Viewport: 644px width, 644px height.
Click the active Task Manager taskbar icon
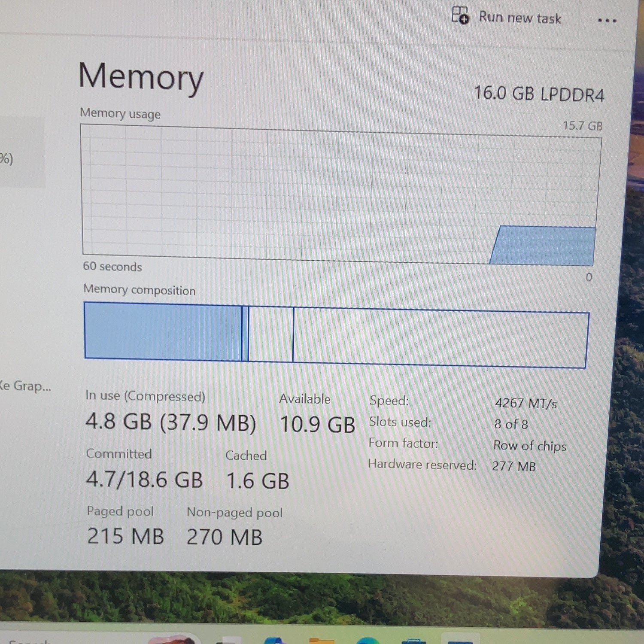pyautogui.click(x=460, y=639)
